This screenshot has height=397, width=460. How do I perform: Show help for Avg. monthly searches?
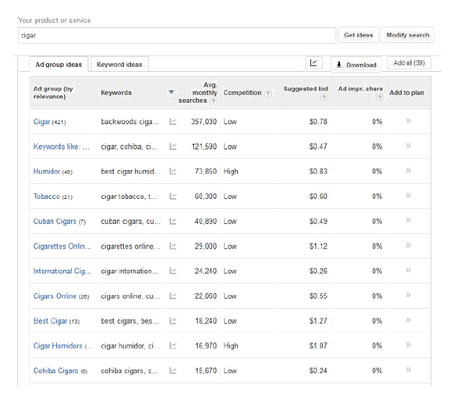213,101
